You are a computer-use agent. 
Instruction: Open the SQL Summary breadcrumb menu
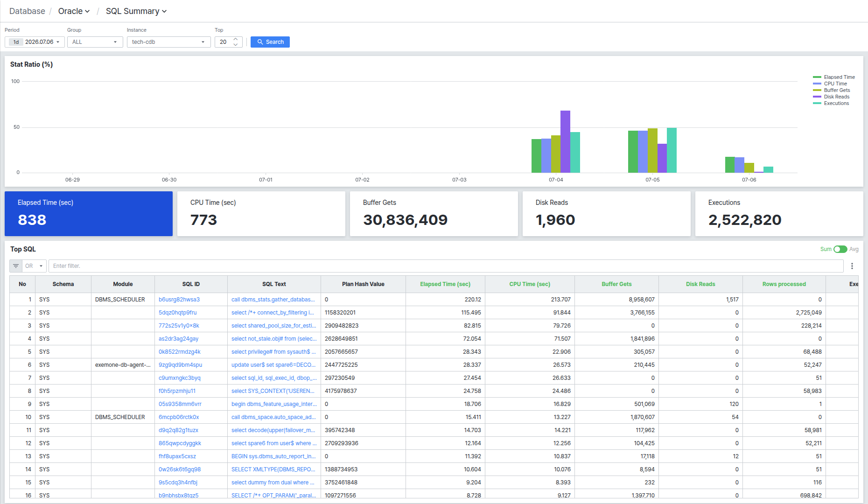click(136, 11)
